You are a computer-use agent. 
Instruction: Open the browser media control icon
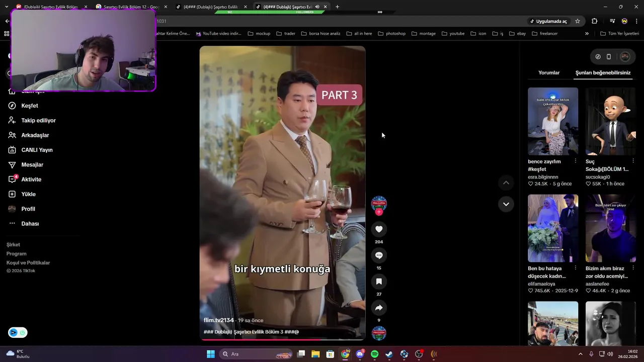(x=612, y=21)
